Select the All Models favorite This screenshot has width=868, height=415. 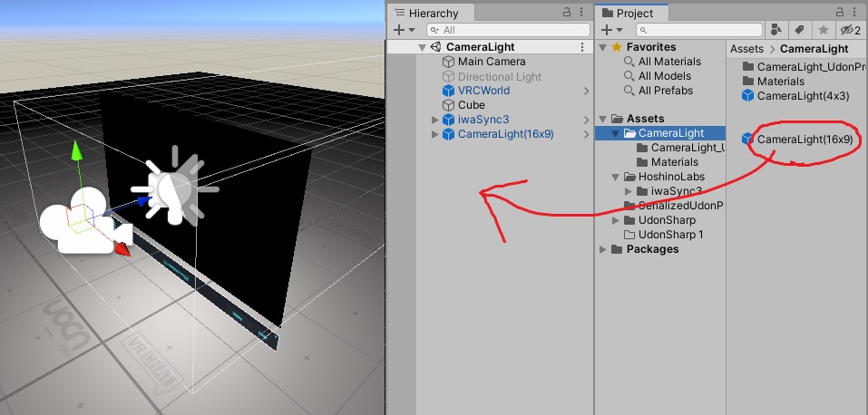(664, 76)
